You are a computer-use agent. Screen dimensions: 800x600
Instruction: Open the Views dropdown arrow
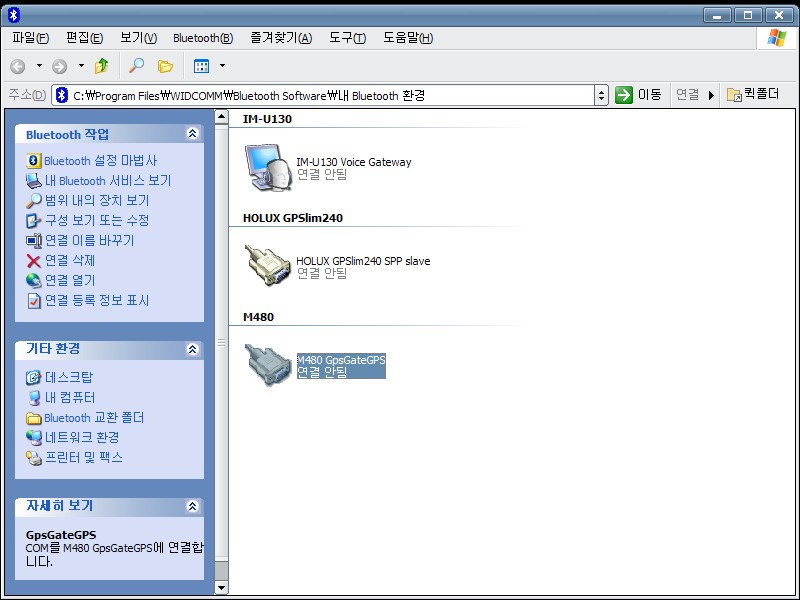click(x=222, y=66)
